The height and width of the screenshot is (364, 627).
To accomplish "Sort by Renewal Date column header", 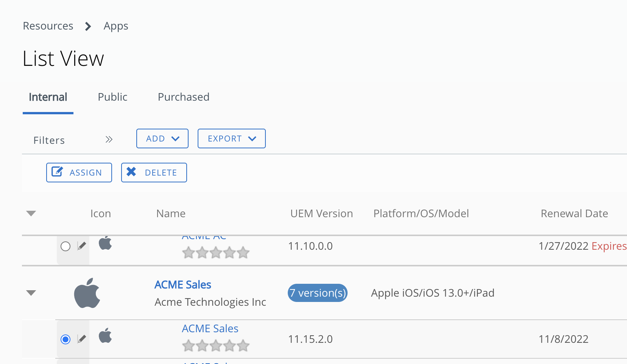I will pos(574,214).
